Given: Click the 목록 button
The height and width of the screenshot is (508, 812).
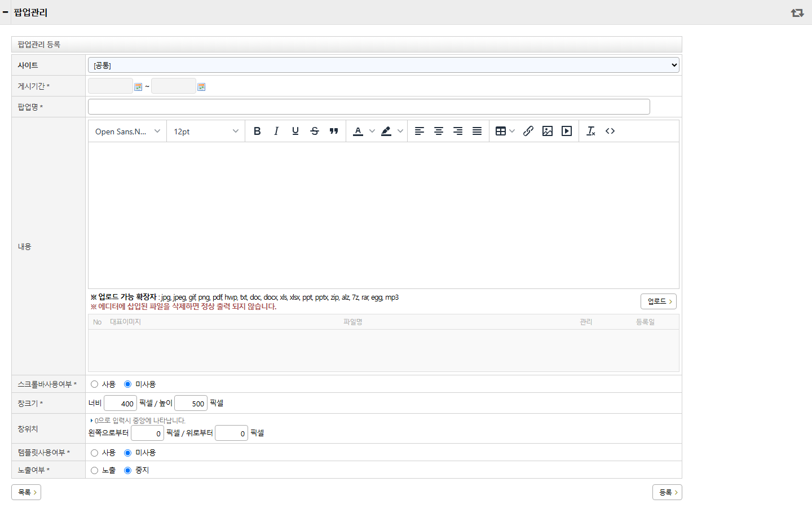Looking at the screenshot, I should pyautogui.click(x=26, y=492).
